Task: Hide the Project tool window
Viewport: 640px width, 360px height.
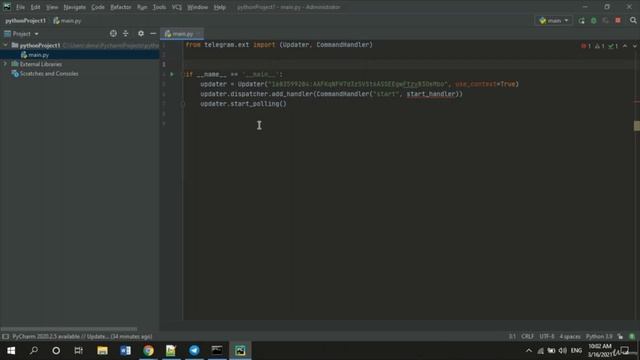Action: [x=153, y=33]
